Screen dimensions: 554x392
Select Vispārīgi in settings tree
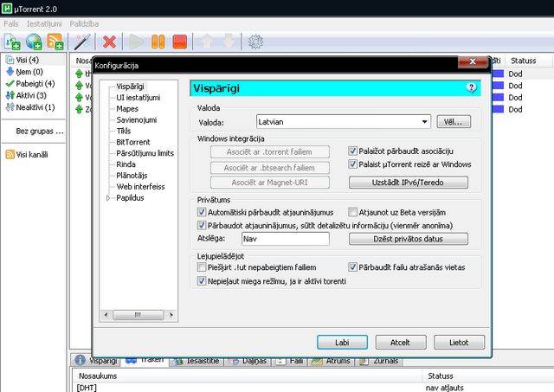(130, 87)
